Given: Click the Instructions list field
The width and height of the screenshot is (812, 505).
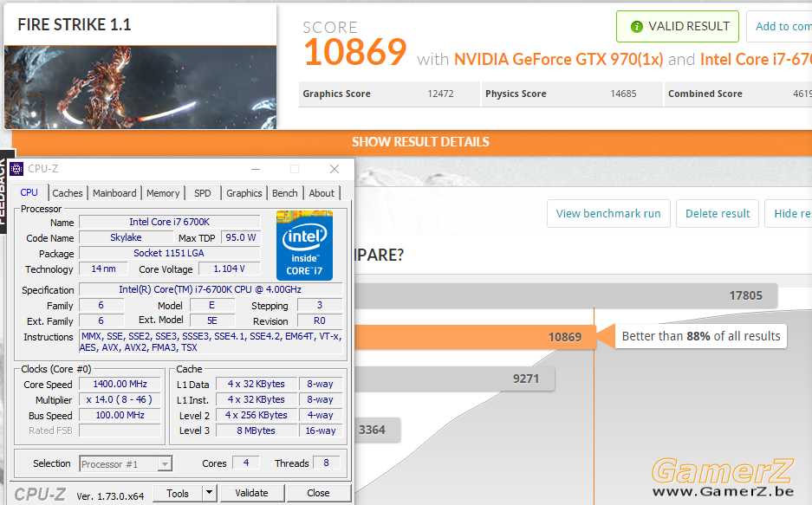Looking at the screenshot, I should [211, 341].
